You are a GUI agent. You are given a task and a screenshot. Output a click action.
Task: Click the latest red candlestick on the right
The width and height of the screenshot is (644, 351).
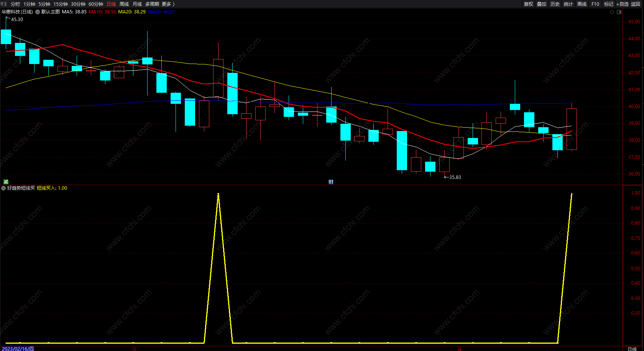click(x=572, y=129)
